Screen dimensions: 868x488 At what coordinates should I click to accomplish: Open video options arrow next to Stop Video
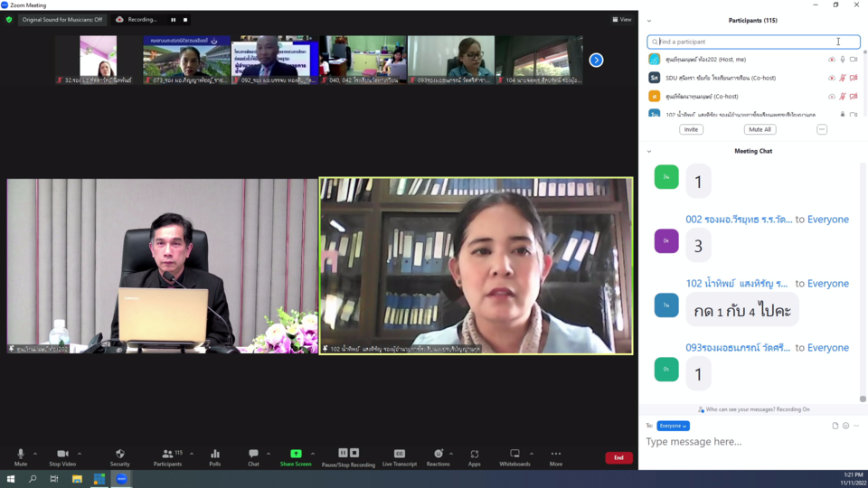[x=80, y=454]
